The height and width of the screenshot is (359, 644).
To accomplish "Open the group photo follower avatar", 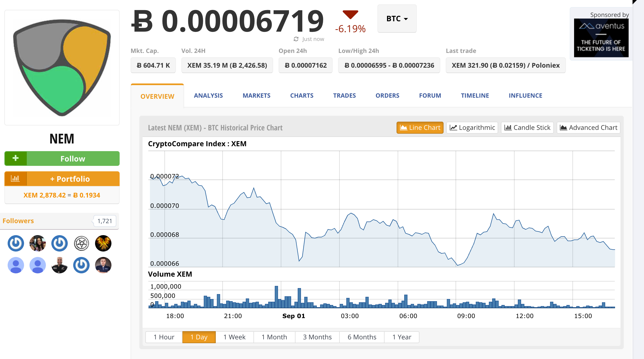I will [38, 243].
